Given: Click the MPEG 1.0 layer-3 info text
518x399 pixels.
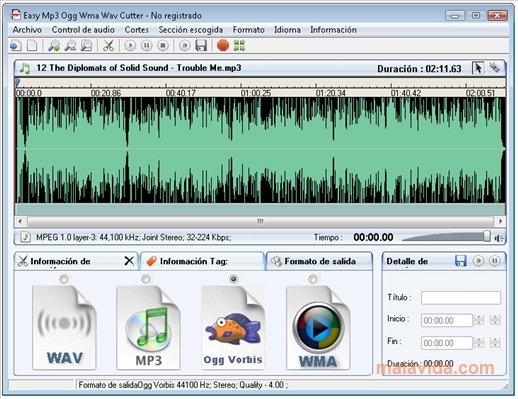Looking at the screenshot, I should tap(133, 237).
